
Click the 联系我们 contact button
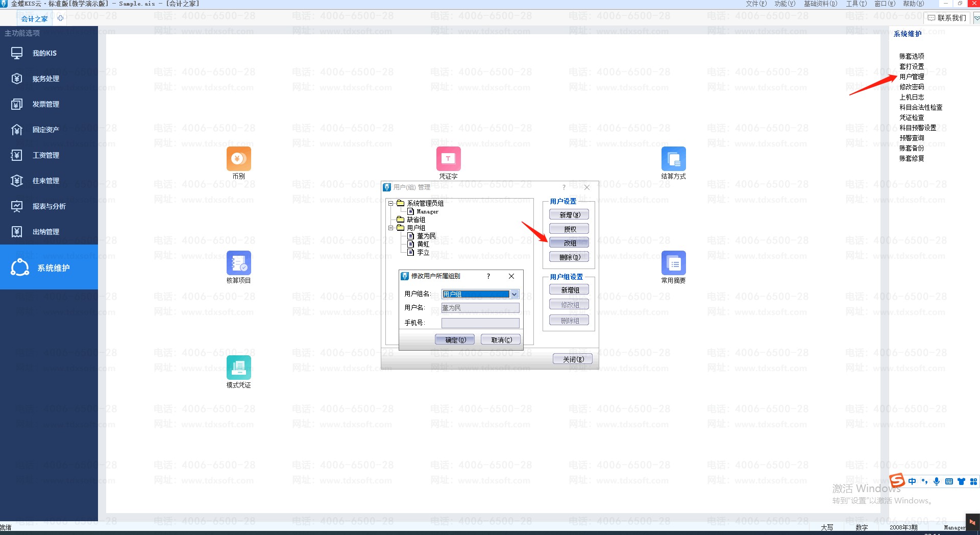pos(948,18)
